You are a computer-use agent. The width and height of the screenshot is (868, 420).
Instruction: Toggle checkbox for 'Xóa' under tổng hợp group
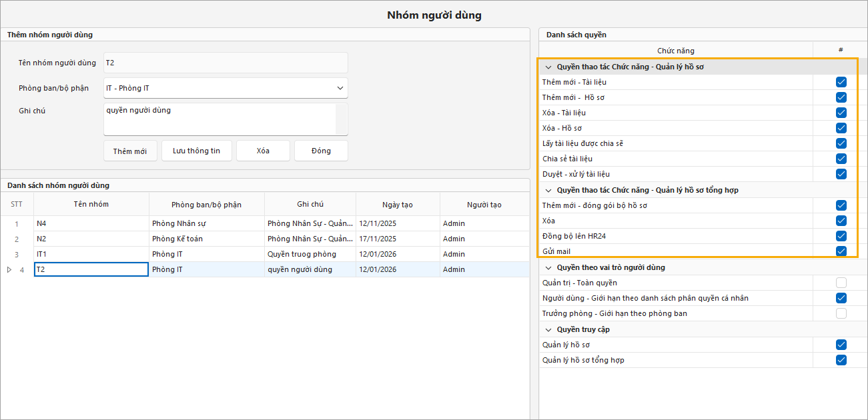841,221
